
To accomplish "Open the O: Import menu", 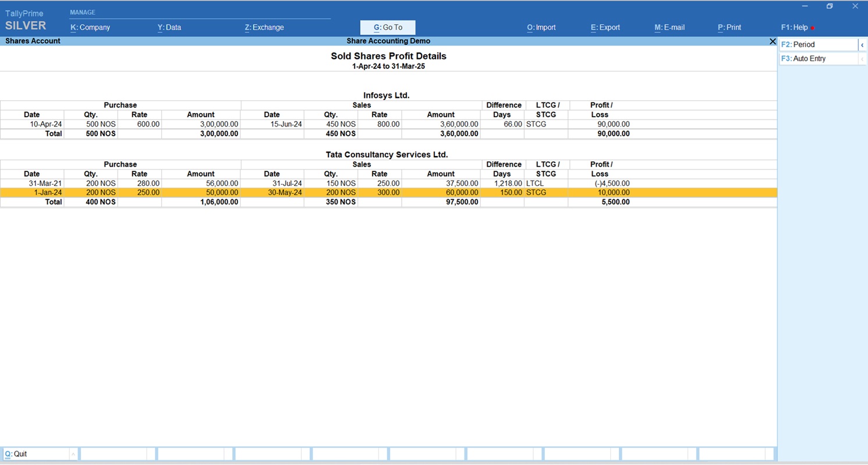I will pyautogui.click(x=541, y=27).
